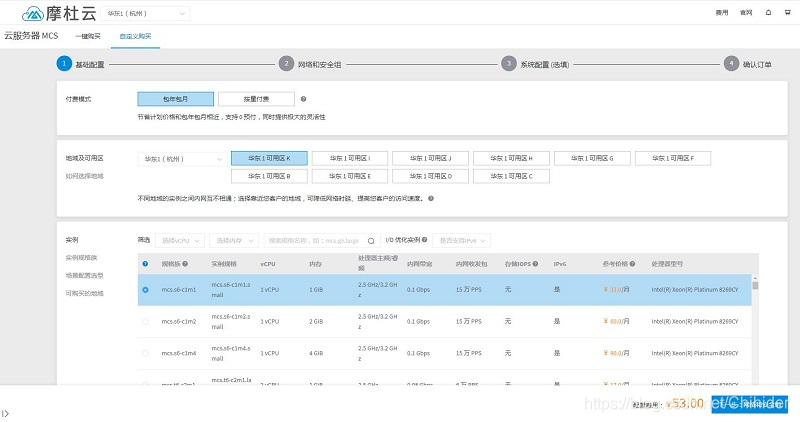Choose 包年包月 billing mode
The image size is (800, 422).
[x=176, y=99]
